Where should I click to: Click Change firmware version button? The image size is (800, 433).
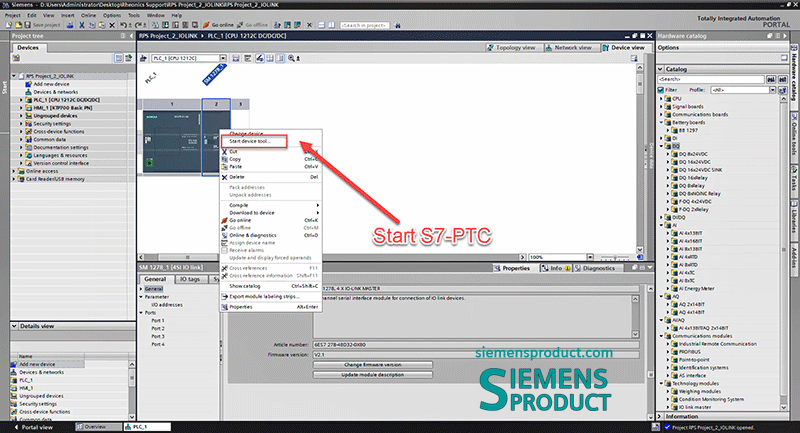(372, 365)
